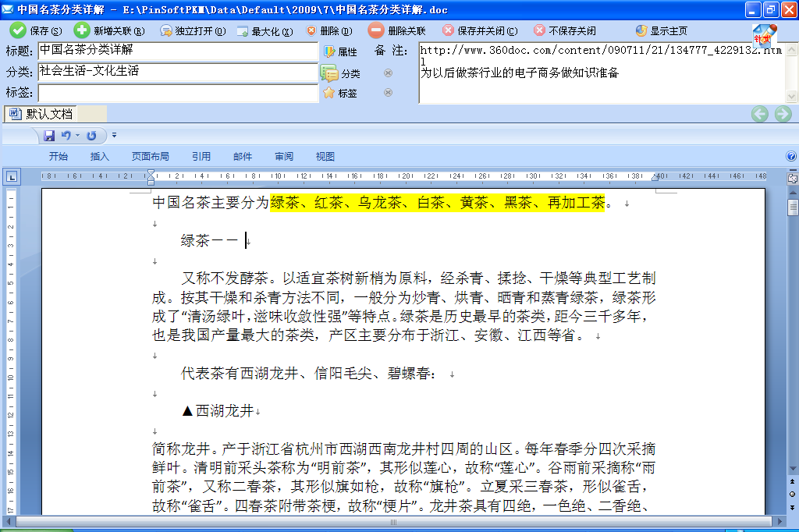Click the 删除关联 red minus icon

[x=376, y=30]
